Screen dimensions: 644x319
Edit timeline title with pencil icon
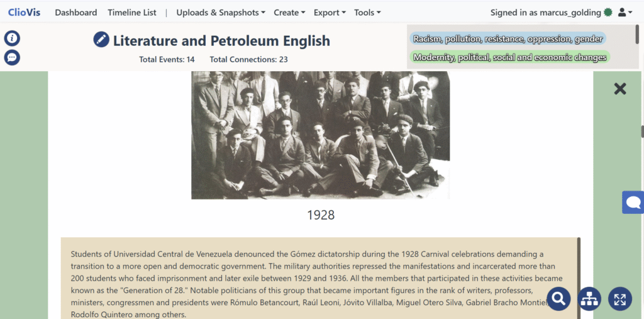[x=101, y=40]
